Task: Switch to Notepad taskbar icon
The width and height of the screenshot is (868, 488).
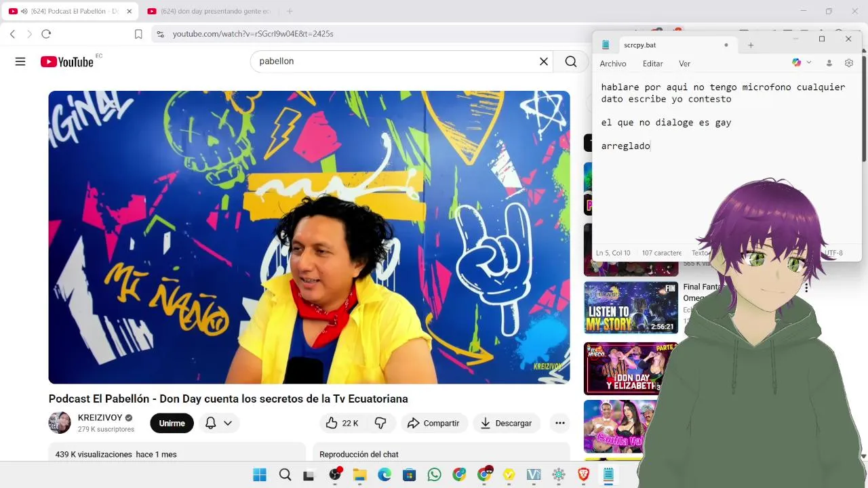Action: pos(608,475)
